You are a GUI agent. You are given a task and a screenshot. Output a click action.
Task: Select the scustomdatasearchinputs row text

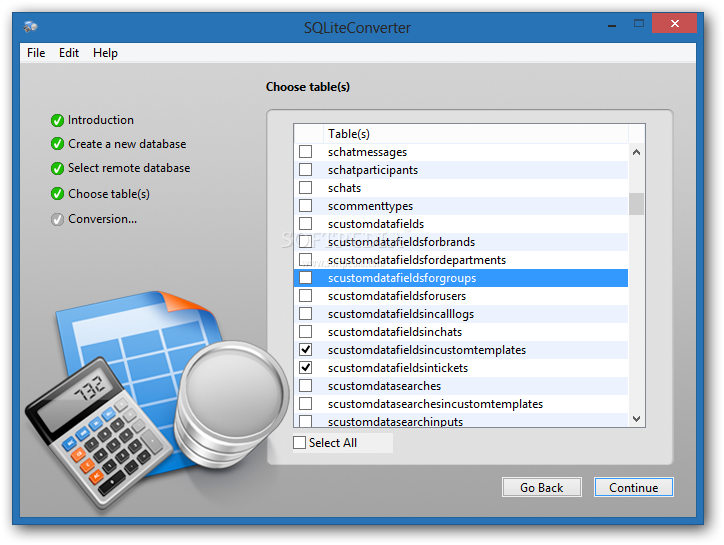click(395, 421)
